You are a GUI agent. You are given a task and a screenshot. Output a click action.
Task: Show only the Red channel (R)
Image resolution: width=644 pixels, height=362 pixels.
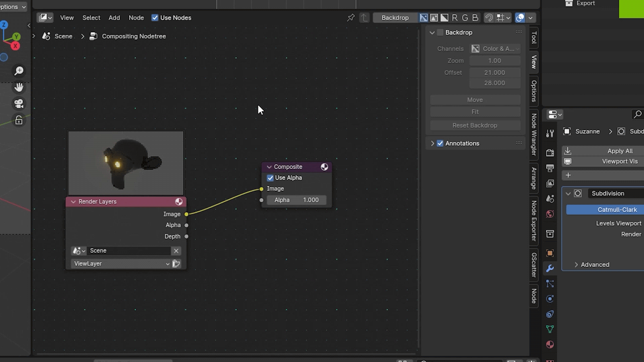pos(454,18)
